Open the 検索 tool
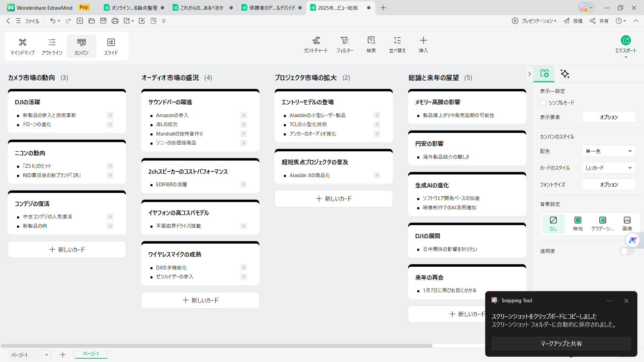This screenshot has height=362, width=644. [371, 45]
